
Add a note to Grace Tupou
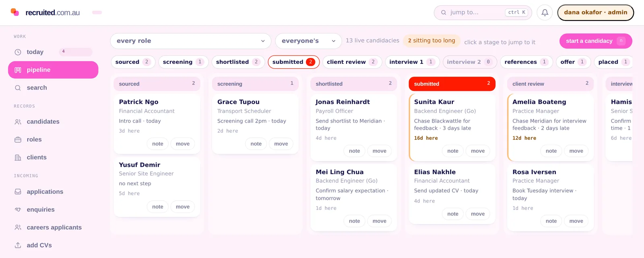(256, 144)
